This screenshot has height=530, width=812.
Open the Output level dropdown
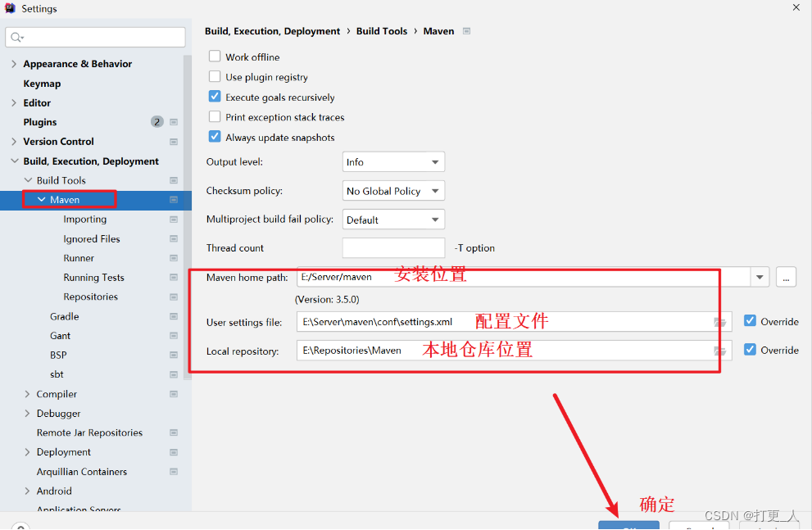(x=393, y=162)
